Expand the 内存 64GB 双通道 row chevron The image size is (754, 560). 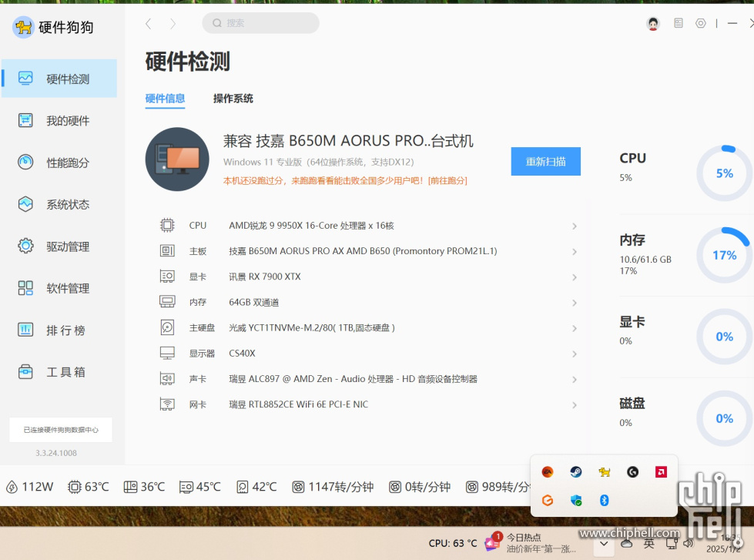pos(574,303)
